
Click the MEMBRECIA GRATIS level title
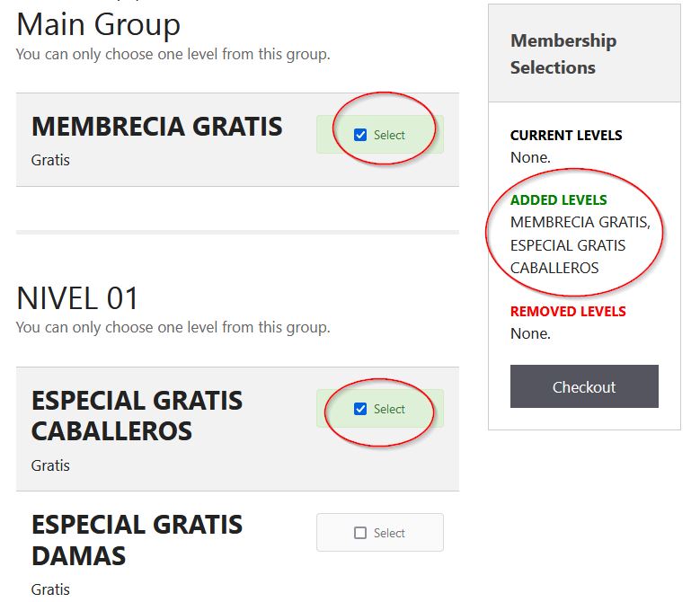[x=157, y=127]
